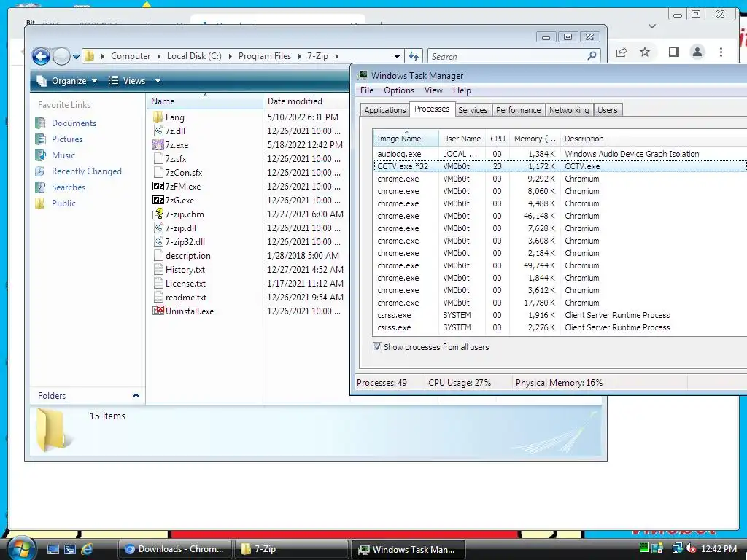
Task: Open recent pages dropdown next to Forward
Action: tap(76, 57)
